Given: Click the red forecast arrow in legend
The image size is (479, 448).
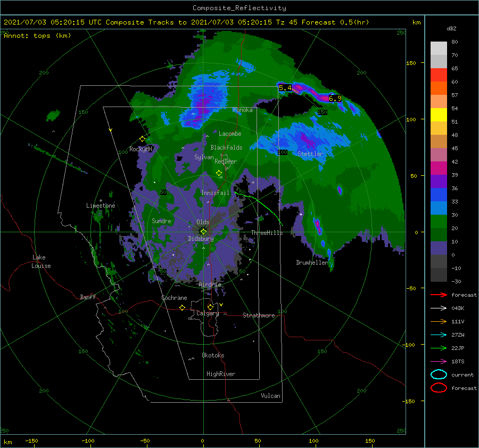Looking at the screenshot, I should click(439, 295).
